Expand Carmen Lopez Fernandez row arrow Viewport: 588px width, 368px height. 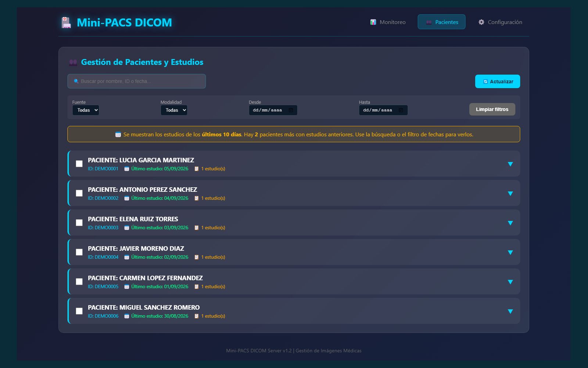(x=510, y=282)
